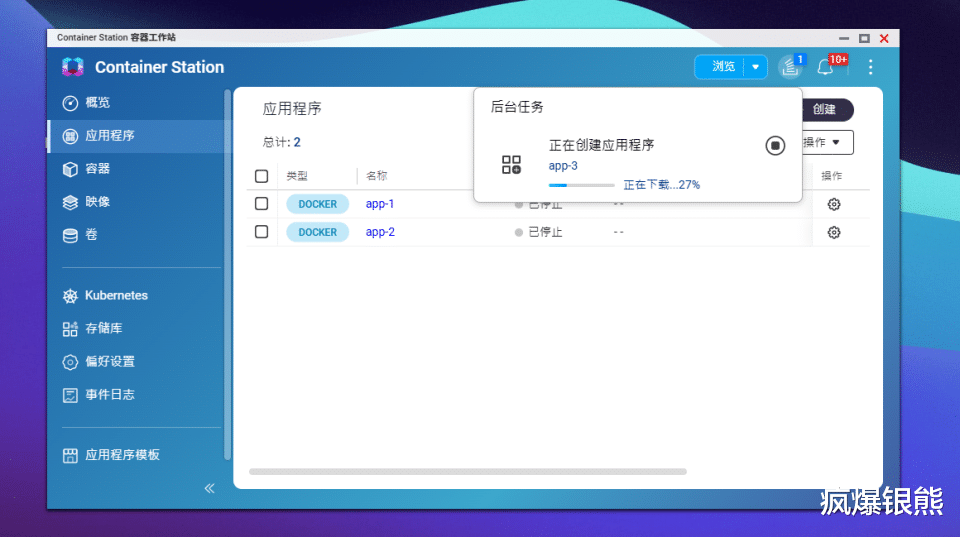The image size is (960, 537).
Task: Click the sidebar vertical scrollbar
Action: click(x=228, y=274)
